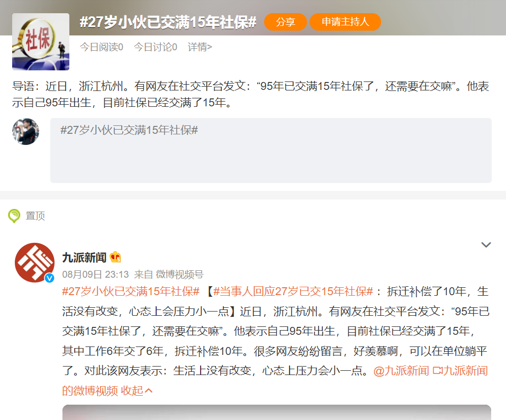The image size is (506, 420).
Task: Open the 详情> details link
Action: pyautogui.click(x=200, y=47)
